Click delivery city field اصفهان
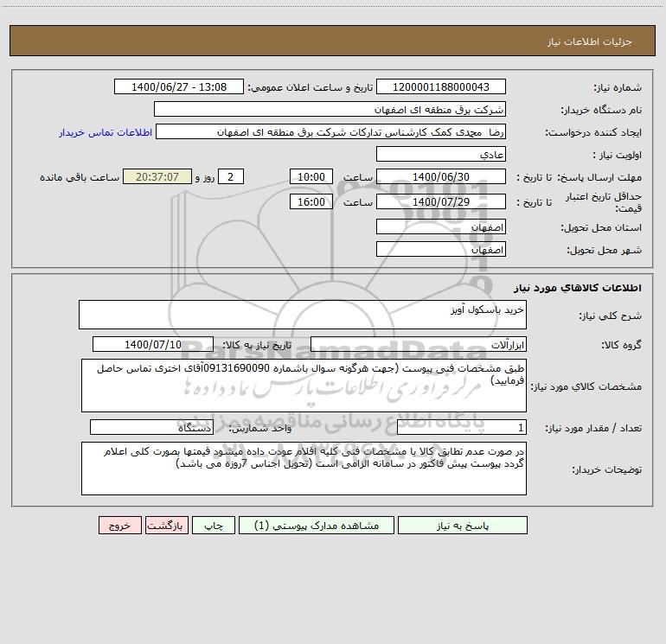 pyautogui.click(x=441, y=249)
